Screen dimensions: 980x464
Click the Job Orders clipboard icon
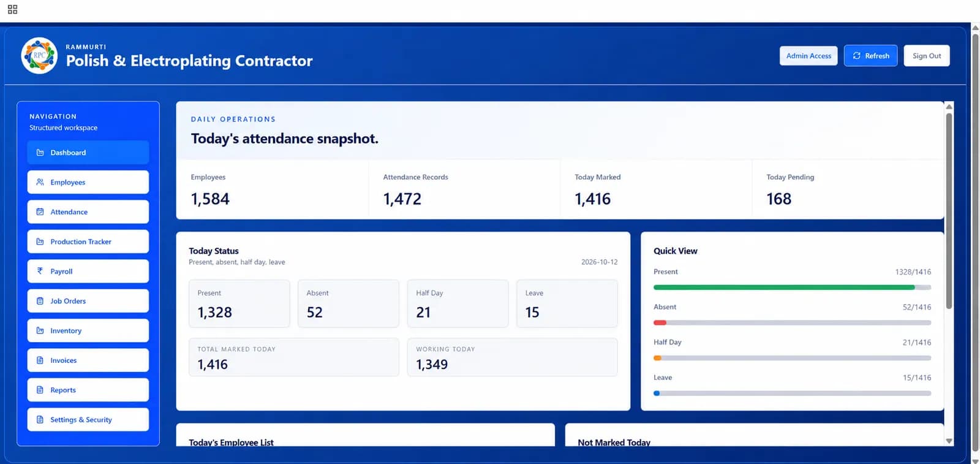40,301
